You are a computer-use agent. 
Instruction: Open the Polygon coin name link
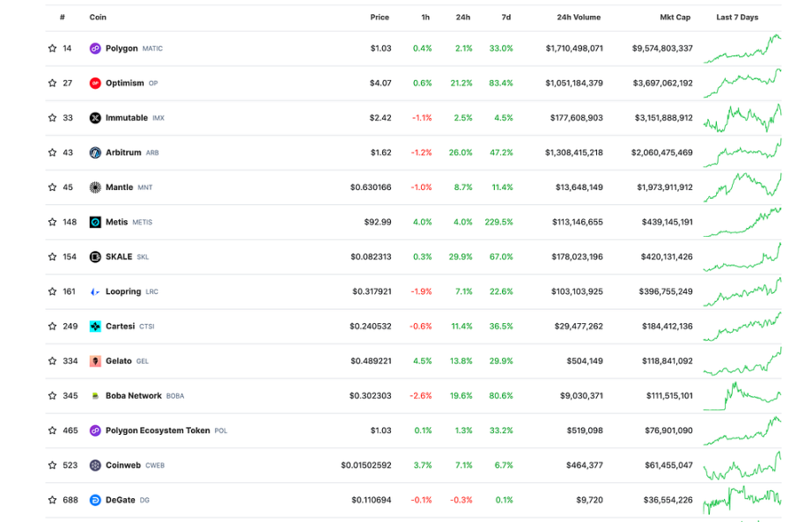coord(122,48)
